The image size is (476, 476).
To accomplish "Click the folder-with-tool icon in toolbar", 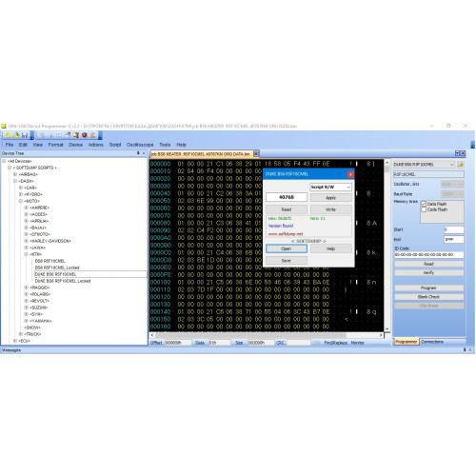I will coord(76,135).
